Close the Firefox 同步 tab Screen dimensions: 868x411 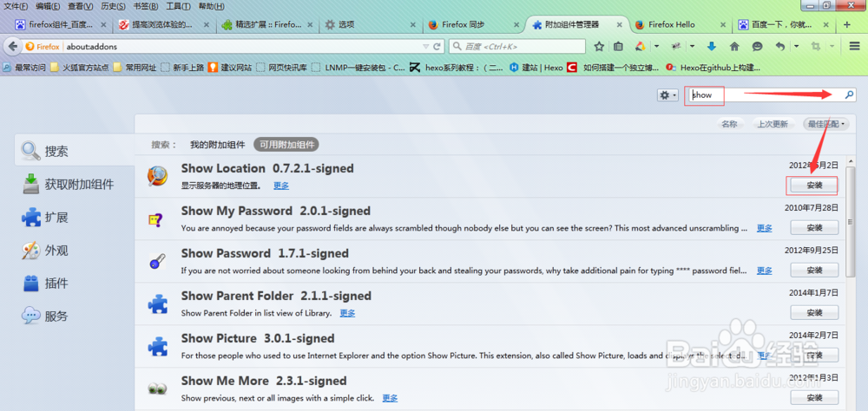tap(516, 25)
